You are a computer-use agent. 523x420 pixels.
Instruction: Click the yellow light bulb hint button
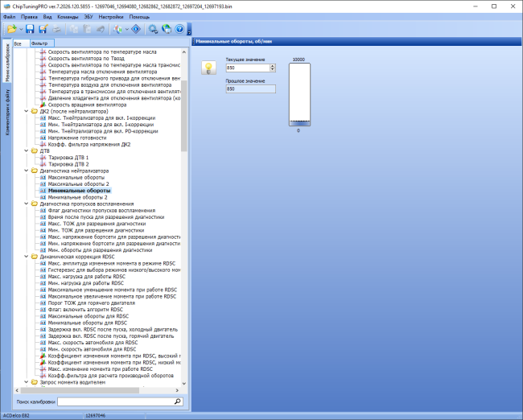pos(209,68)
